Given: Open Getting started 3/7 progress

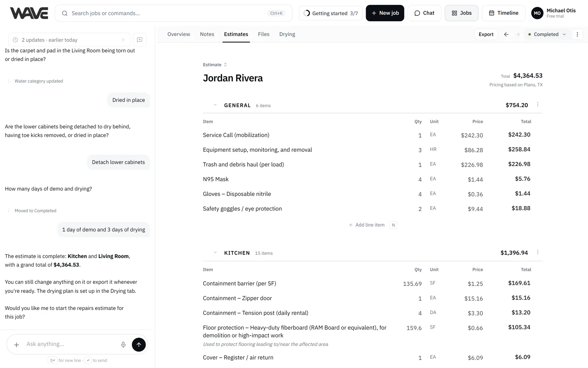Looking at the screenshot, I should 331,13.
